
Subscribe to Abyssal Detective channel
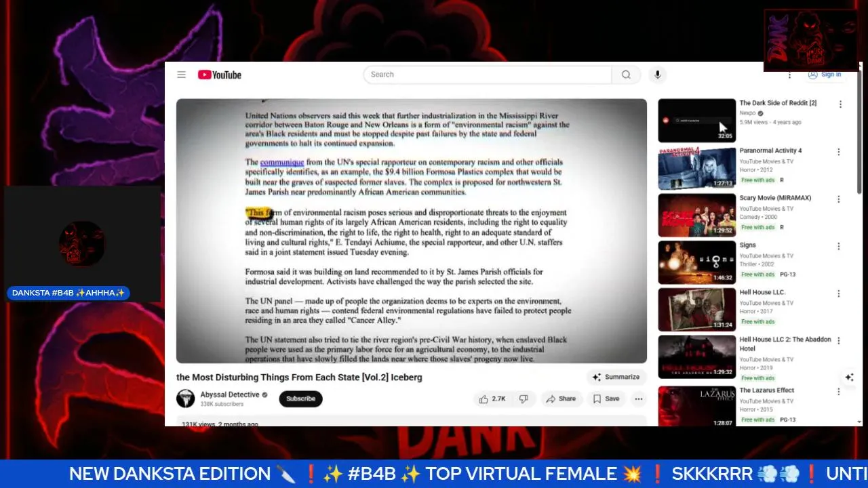300,399
